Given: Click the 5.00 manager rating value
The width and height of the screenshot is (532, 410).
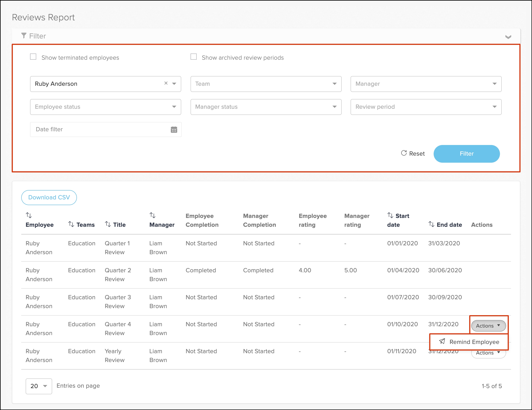Looking at the screenshot, I should click(351, 270).
